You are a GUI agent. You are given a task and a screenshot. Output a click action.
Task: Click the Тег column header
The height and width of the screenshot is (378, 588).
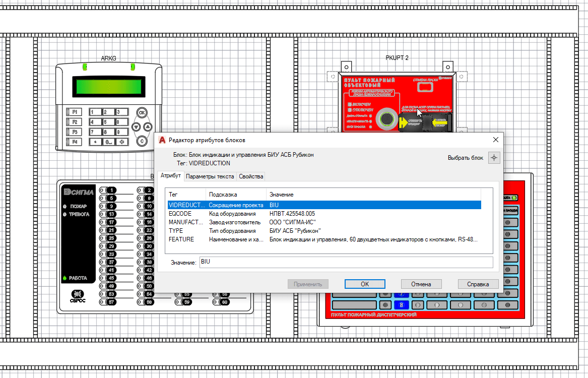point(185,195)
